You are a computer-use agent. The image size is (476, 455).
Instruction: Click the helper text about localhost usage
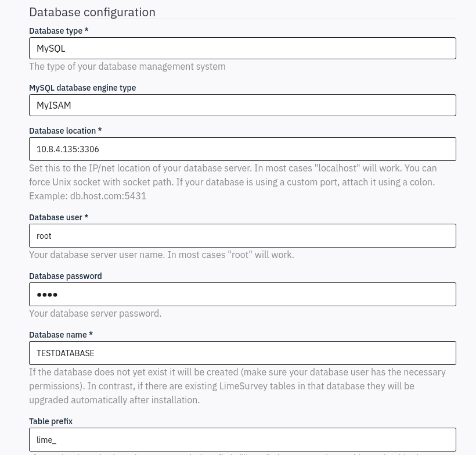click(x=232, y=182)
